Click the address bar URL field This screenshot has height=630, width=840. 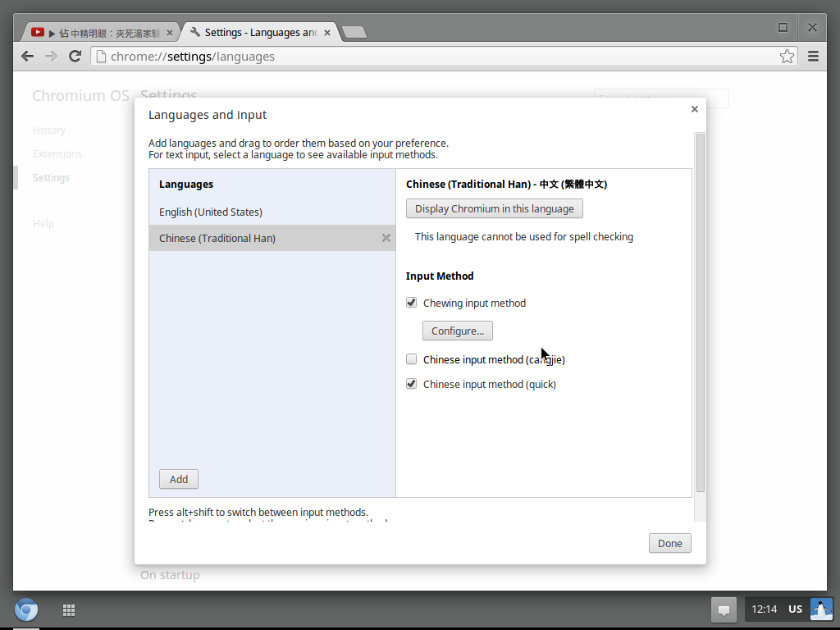435,57
